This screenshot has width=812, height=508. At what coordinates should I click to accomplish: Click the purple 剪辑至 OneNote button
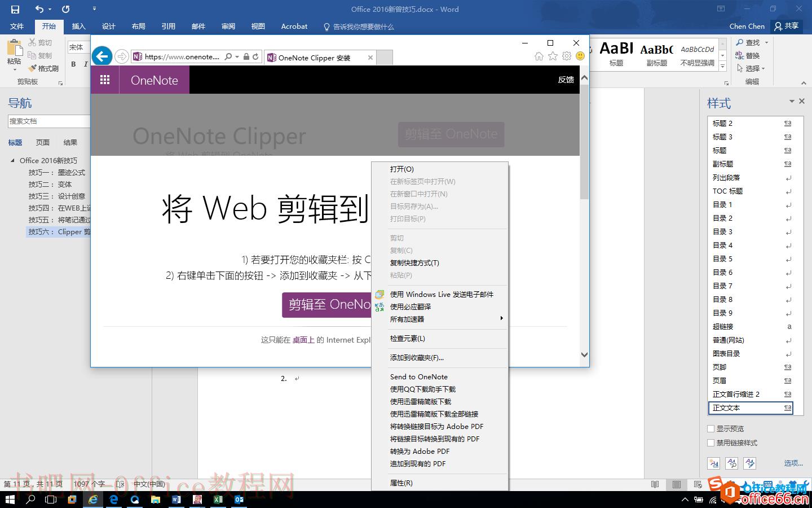[x=327, y=304]
